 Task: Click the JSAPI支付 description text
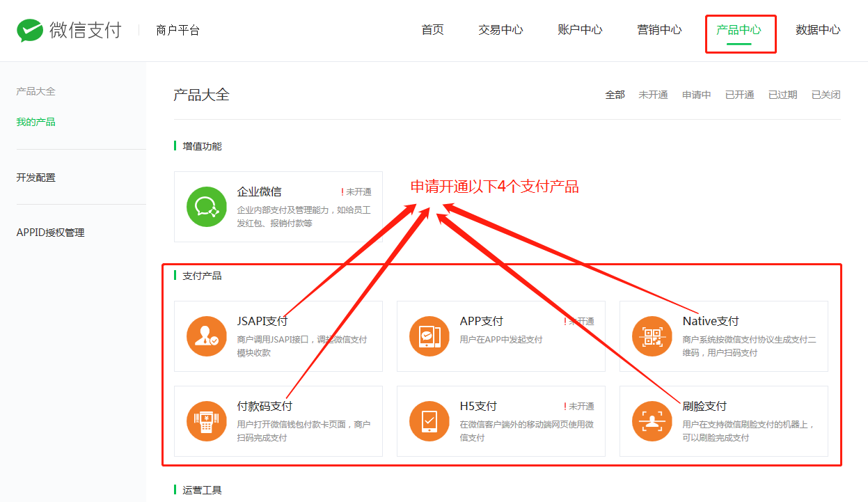point(301,346)
